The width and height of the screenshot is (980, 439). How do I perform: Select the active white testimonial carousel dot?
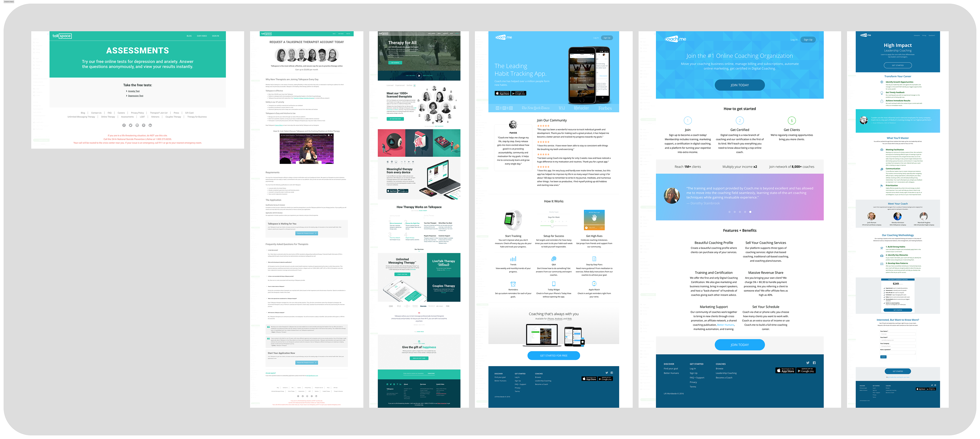coord(750,212)
